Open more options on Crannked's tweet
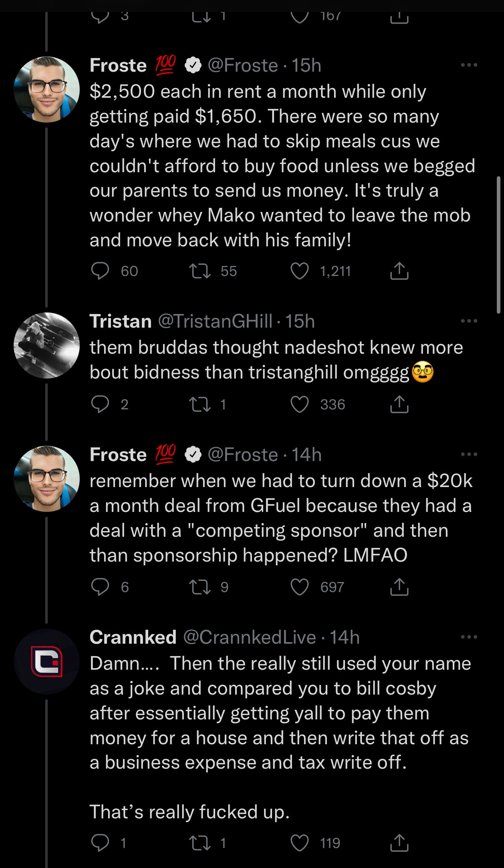The height and width of the screenshot is (868, 504). tap(469, 637)
